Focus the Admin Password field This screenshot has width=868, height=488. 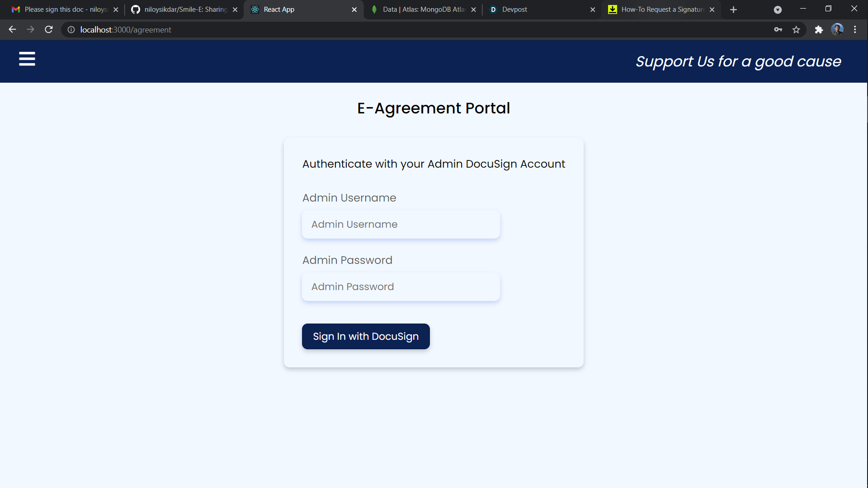[401, 287]
